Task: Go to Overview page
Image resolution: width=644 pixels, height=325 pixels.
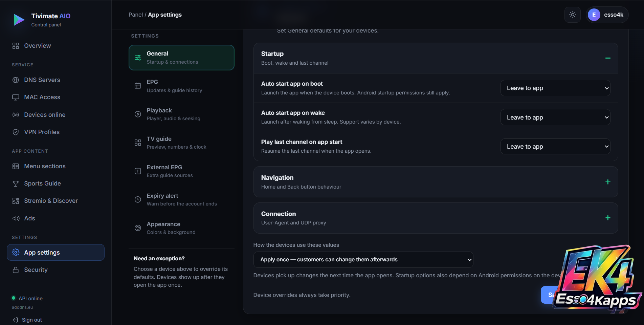Action: 55,46
